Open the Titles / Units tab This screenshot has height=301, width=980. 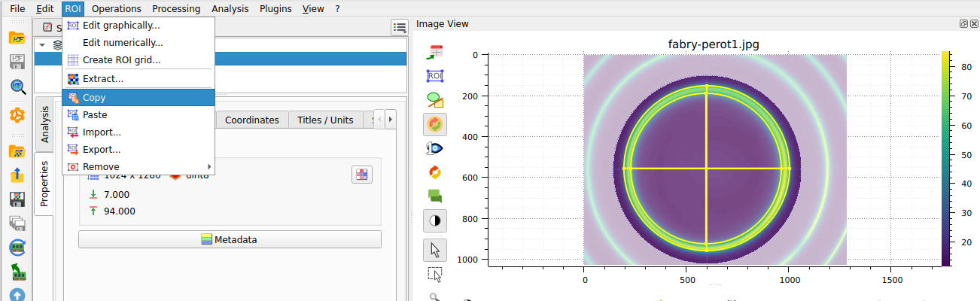[325, 120]
